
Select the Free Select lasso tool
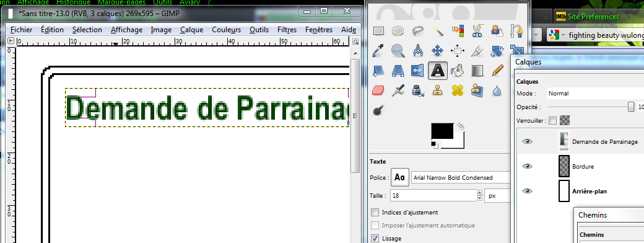click(x=418, y=31)
